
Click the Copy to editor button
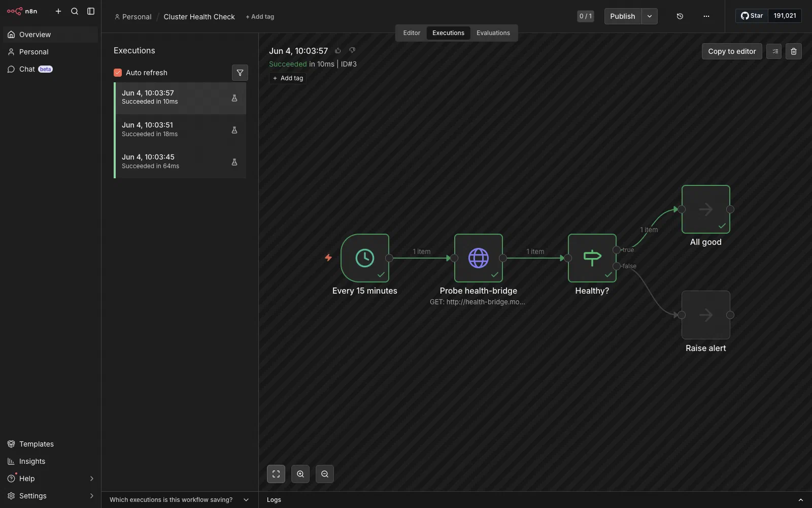(x=732, y=51)
